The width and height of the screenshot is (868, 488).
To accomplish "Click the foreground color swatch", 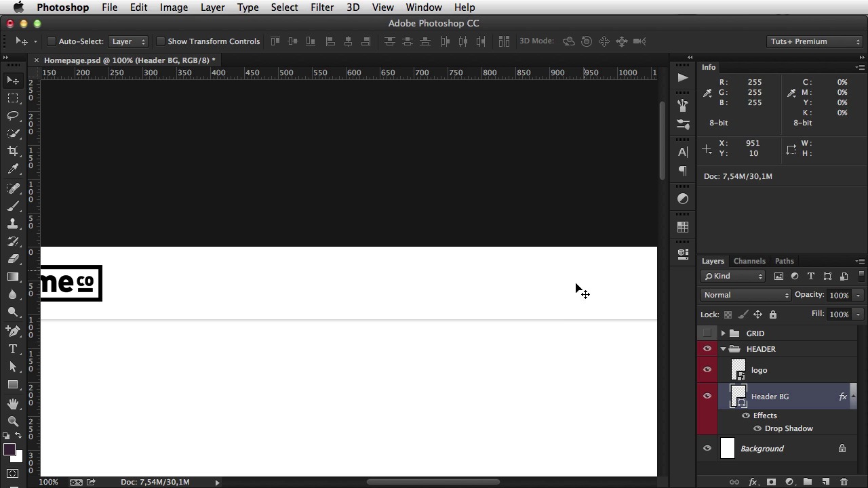I will coord(9,449).
